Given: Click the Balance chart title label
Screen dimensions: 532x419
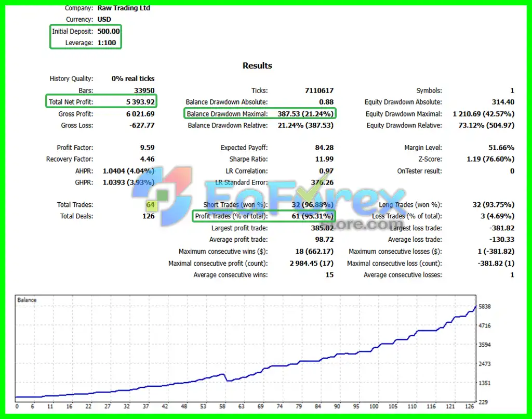Looking at the screenshot, I should click(x=27, y=300).
